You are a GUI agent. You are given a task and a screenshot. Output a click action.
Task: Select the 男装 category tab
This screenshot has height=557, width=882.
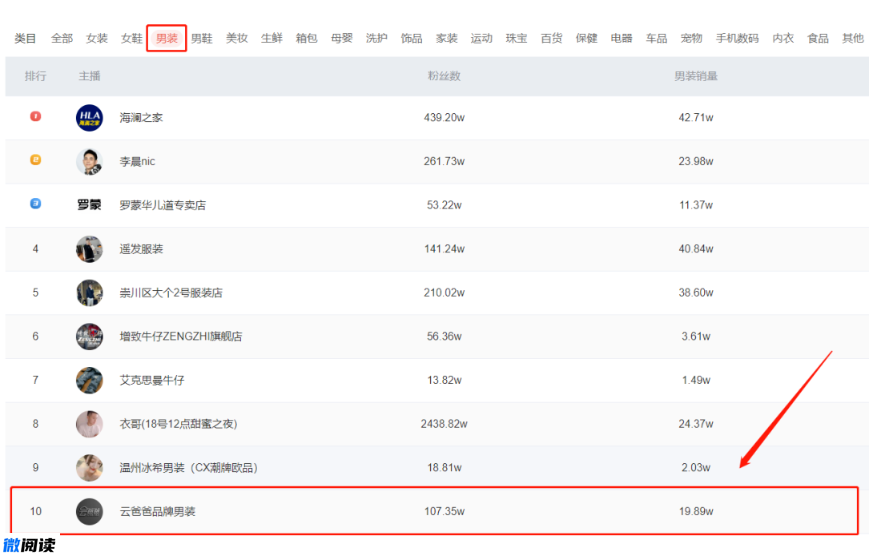[166, 38]
